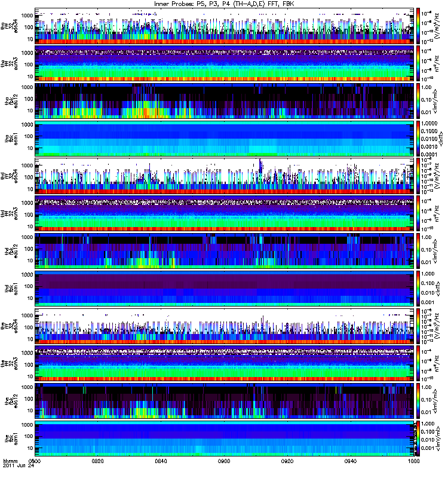The image size is (448, 478).
Task: Select the thd fff edc34 spectrogram panel
Action: click(x=225, y=176)
